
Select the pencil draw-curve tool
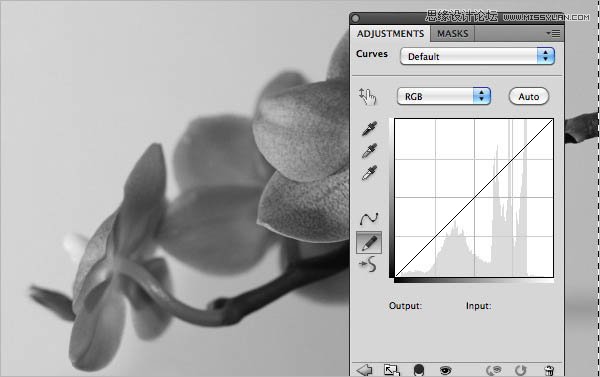pos(368,242)
